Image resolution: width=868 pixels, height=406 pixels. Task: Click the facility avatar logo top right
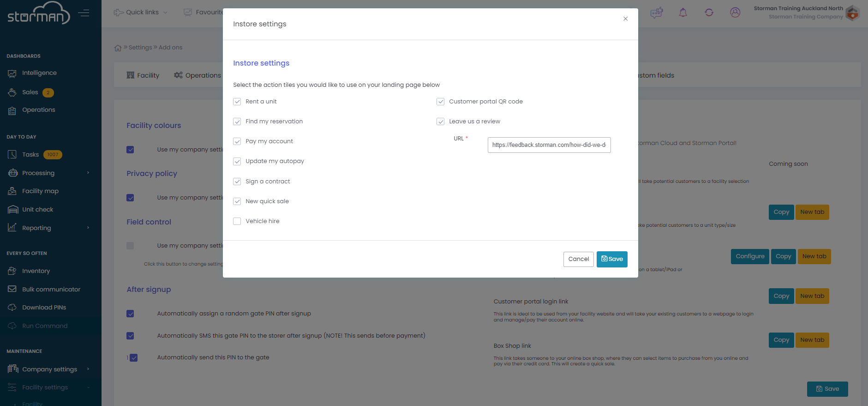[852, 13]
